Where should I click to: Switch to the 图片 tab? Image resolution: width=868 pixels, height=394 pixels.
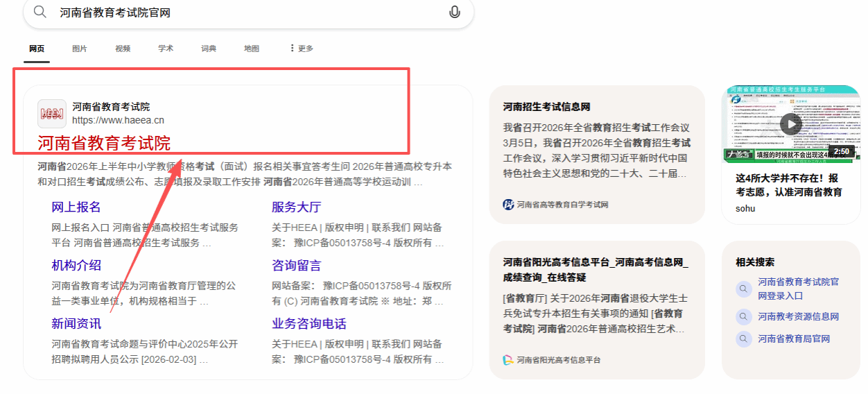click(80, 49)
